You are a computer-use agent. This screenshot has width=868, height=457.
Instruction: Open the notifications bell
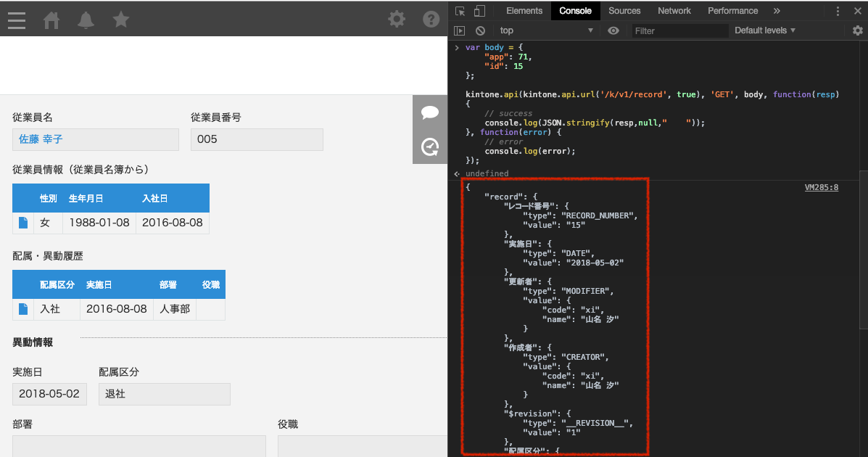(x=86, y=20)
